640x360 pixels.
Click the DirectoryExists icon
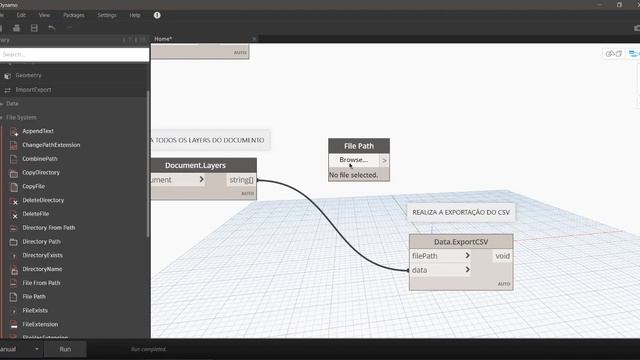[14, 256]
